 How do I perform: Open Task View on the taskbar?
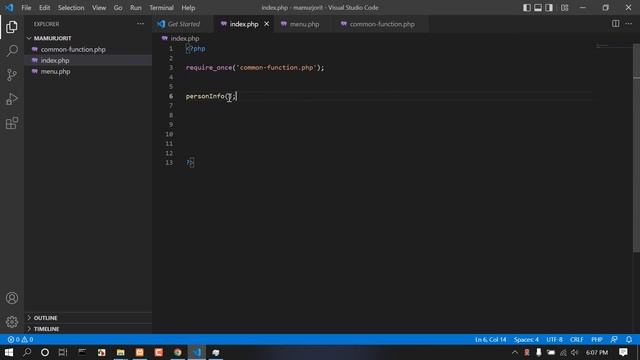(x=63, y=352)
